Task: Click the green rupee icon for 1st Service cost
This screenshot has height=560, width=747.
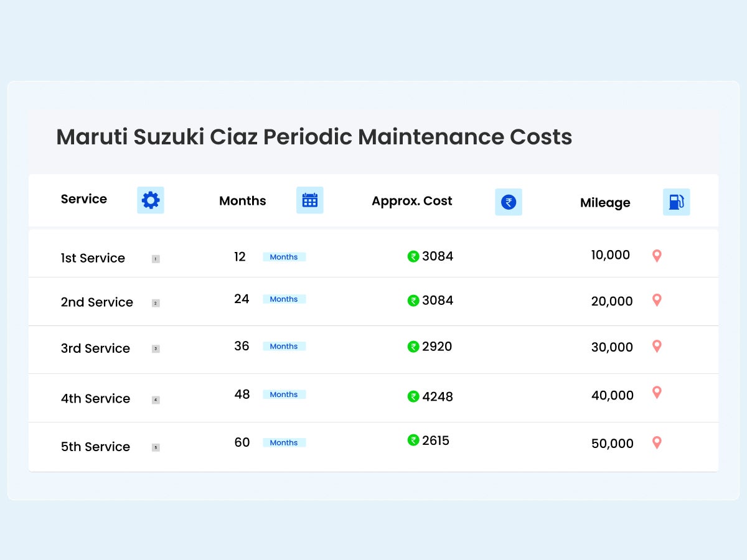Action: pos(413,256)
